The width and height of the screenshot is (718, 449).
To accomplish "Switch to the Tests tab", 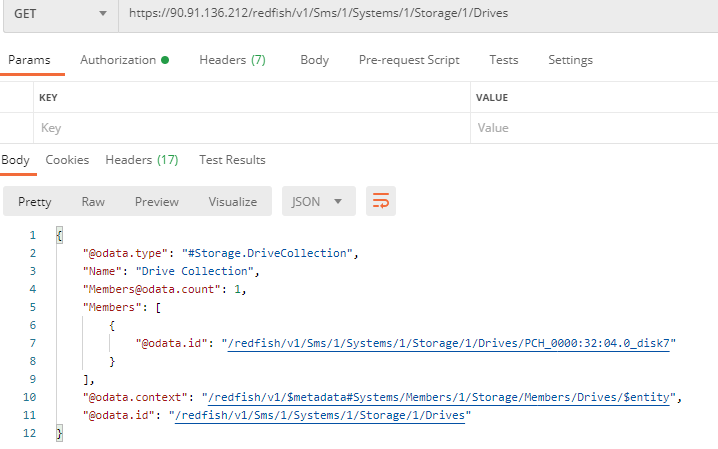I will pyautogui.click(x=503, y=60).
